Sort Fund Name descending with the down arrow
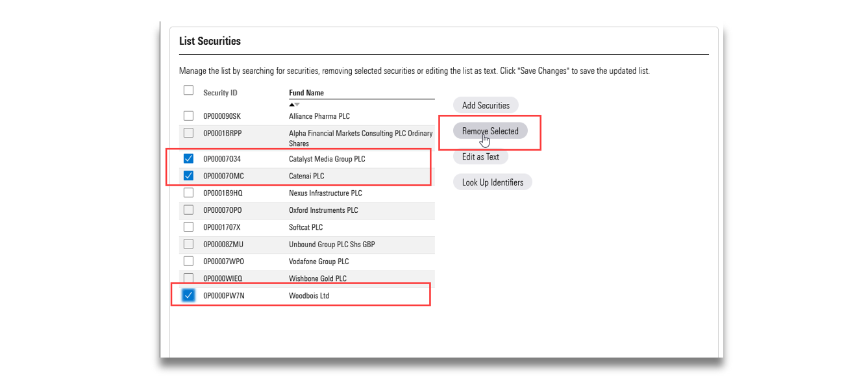868x390 pixels. pos(297,103)
